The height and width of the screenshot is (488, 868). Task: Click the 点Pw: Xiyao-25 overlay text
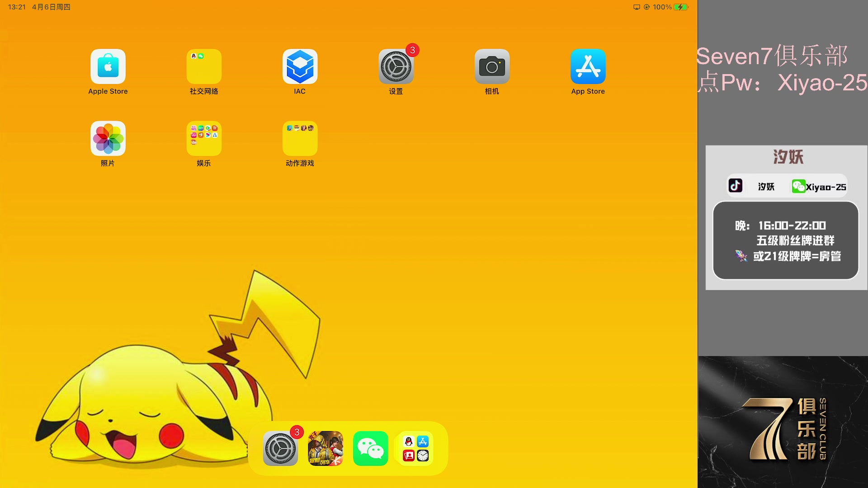782,83
